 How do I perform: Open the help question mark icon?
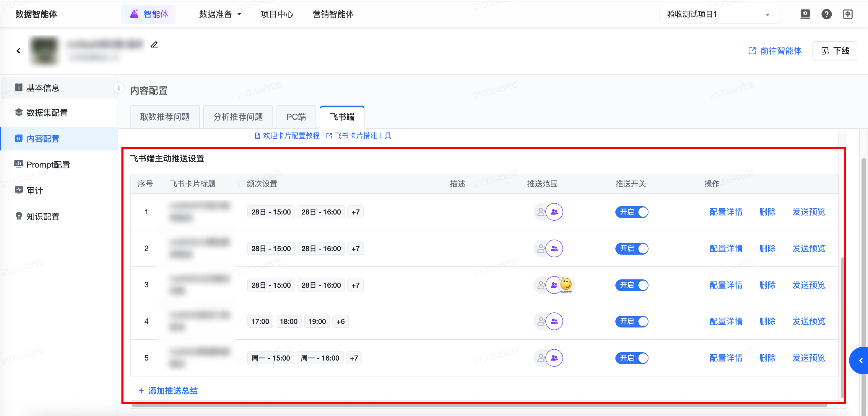pyautogui.click(x=826, y=14)
